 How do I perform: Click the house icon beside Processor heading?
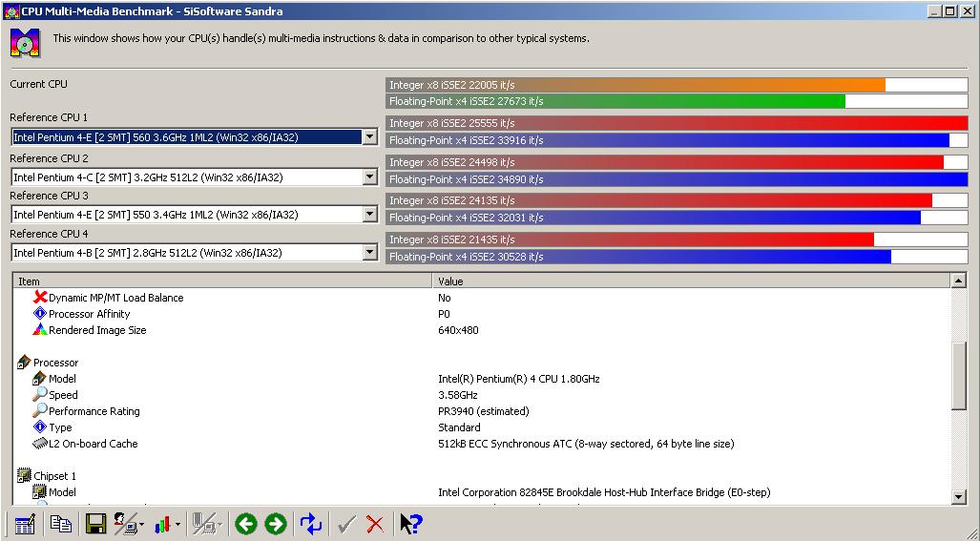click(x=24, y=362)
